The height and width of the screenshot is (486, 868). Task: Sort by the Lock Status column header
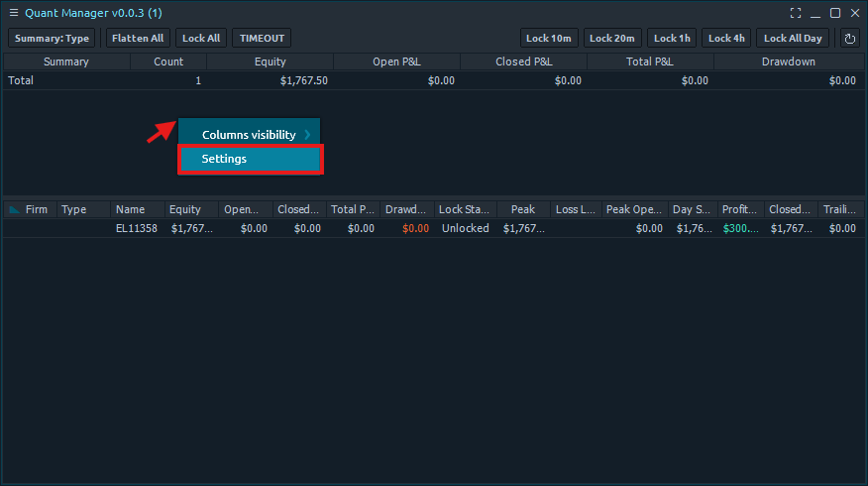click(x=464, y=209)
